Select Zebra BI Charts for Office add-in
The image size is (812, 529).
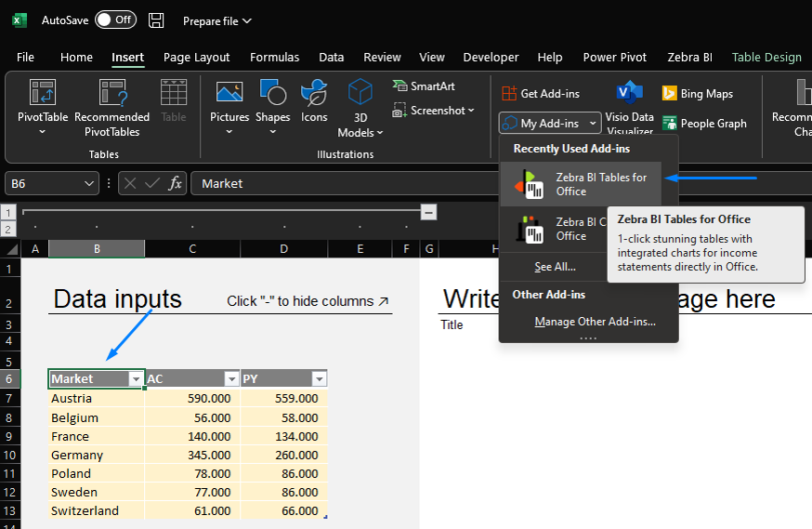click(x=554, y=229)
